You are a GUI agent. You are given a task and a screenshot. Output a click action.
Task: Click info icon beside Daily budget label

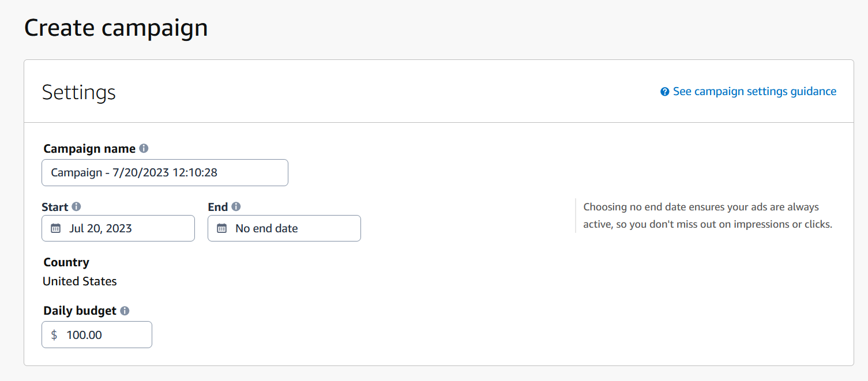125,311
